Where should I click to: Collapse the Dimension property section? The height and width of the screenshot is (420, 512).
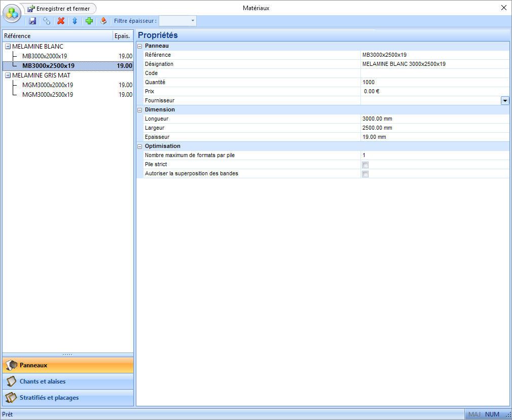140,110
